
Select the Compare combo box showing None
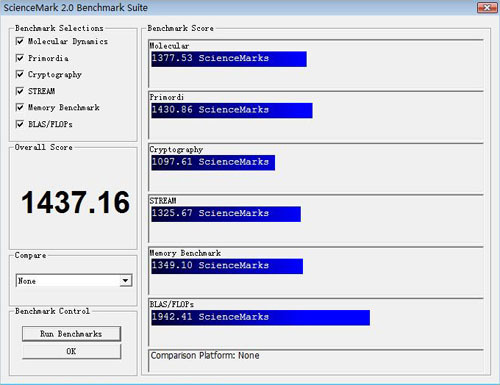pyautogui.click(x=74, y=281)
